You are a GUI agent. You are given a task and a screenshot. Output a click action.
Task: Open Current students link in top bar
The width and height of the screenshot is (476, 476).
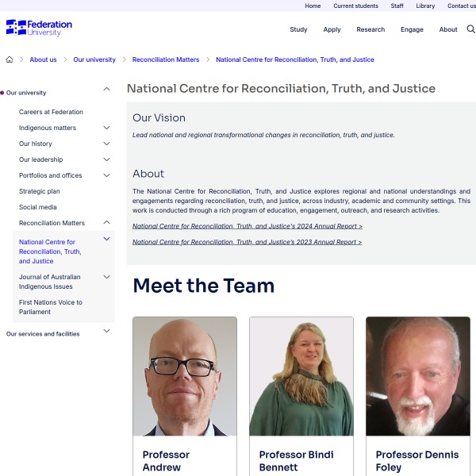pyautogui.click(x=355, y=6)
